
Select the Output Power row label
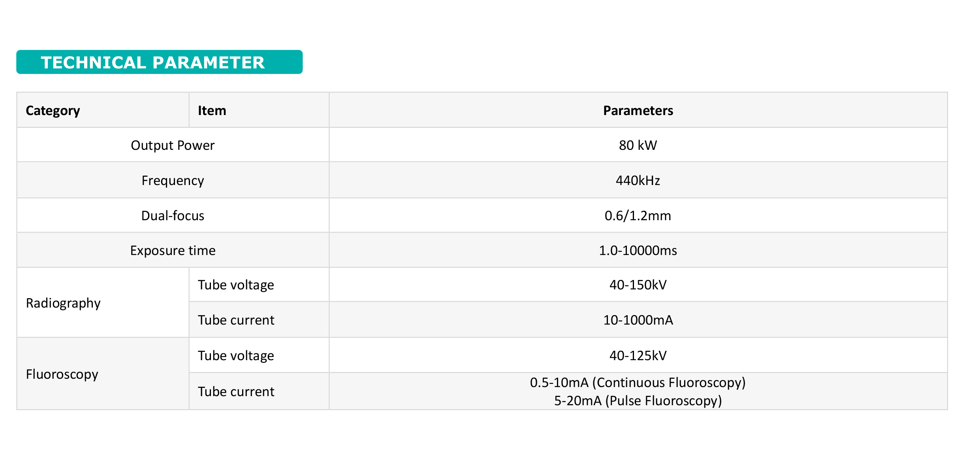click(173, 145)
